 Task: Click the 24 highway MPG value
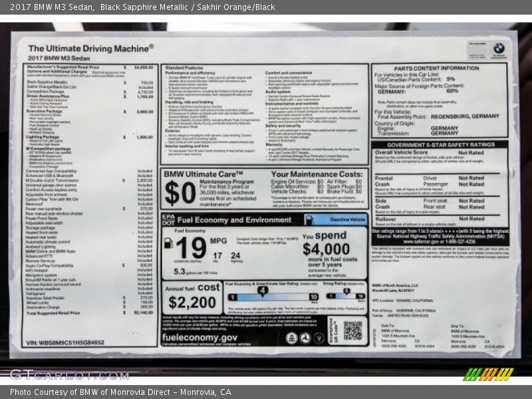coord(235,255)
